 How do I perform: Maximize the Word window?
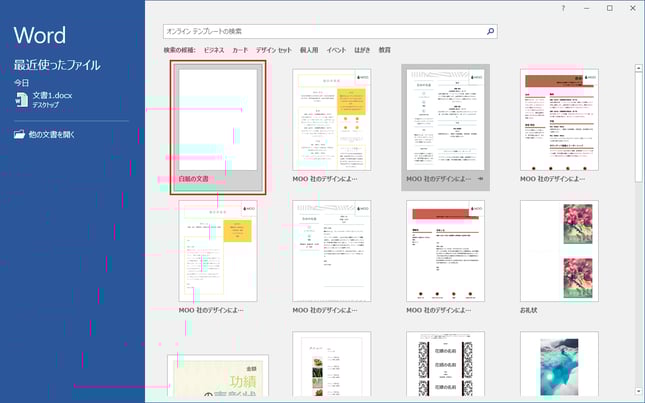[x=610, y=8]
